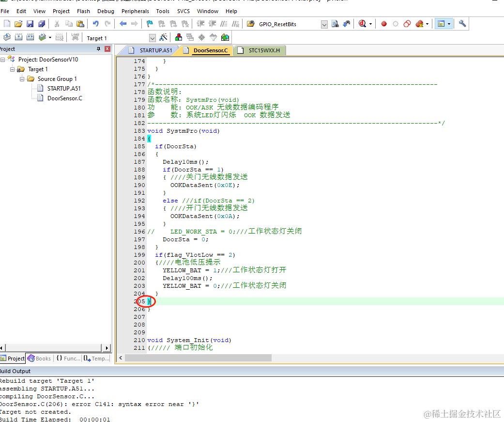The height and width of the screenshot is (422, 504).
Task: Open the Target 1 selection dropdown
Action: tap(153, 38)
